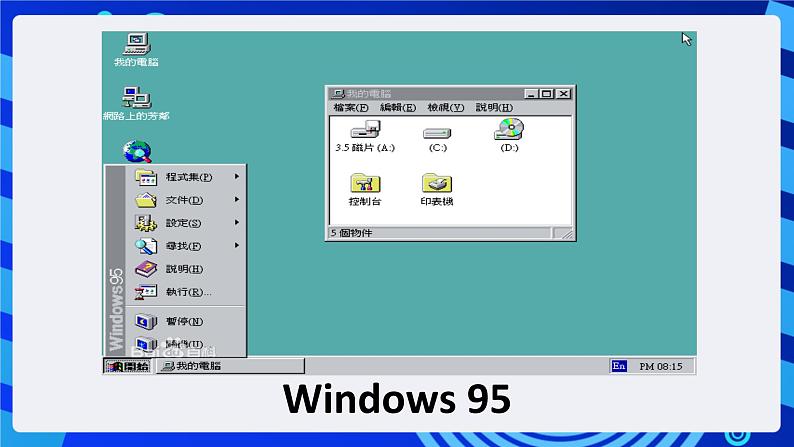
Task: Choose 說明(H) in the Start menu
Action: coord(184,269)
